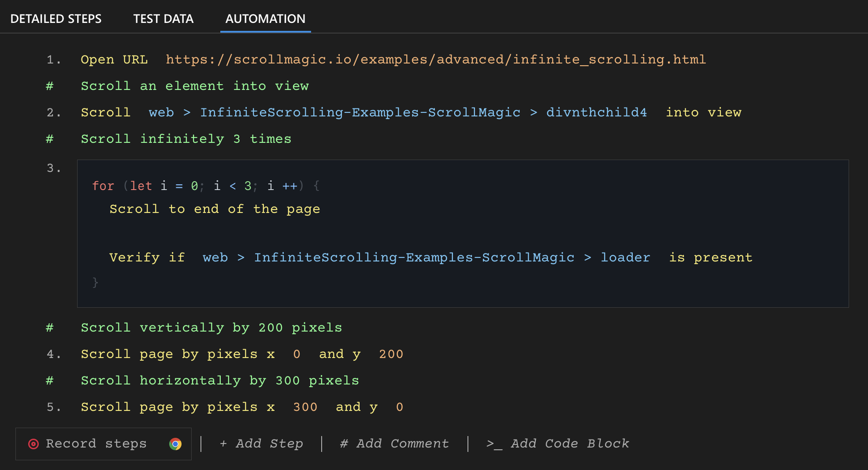The width and height of the screenshot is (868, 470).
Task: Select the loader element in the code block
Action: tap(626, 257)
